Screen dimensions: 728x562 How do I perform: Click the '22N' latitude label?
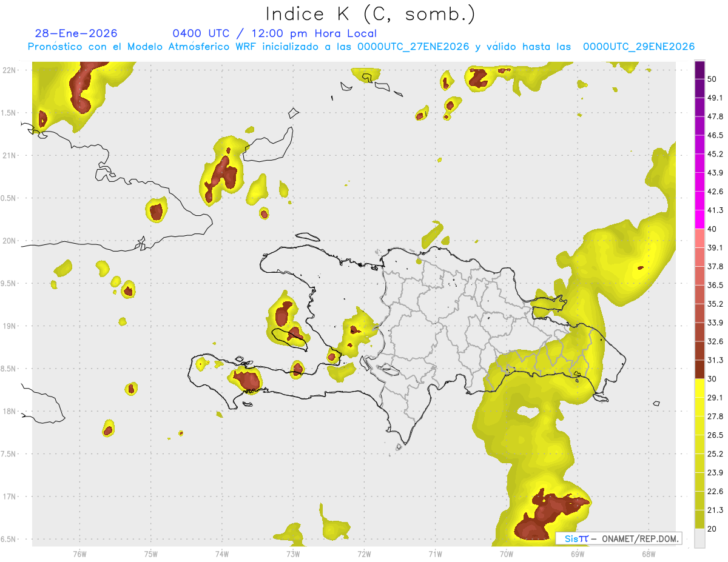[9, 70]
